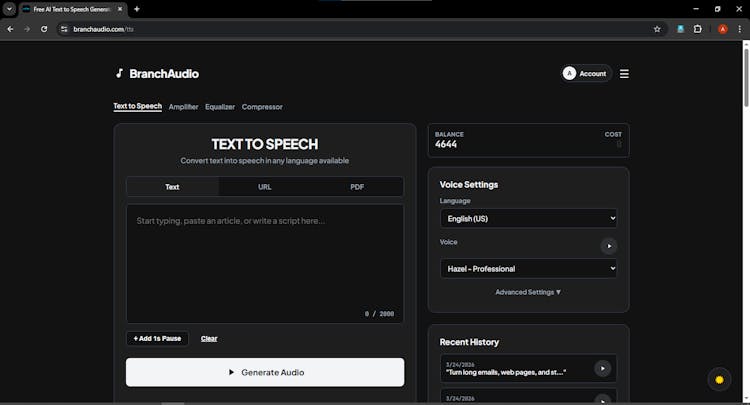Open the hamburger menu

pyautogui.click(x=624, y=73)
